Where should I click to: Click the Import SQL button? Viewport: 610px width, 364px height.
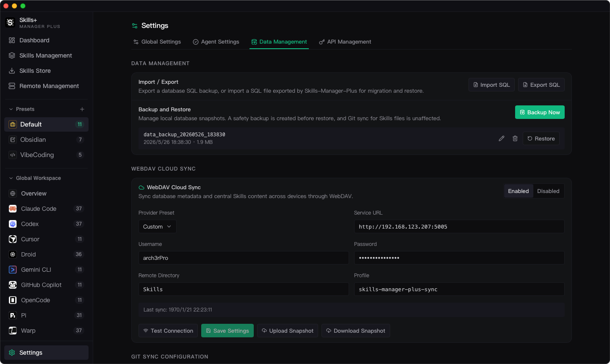(491, 85)
